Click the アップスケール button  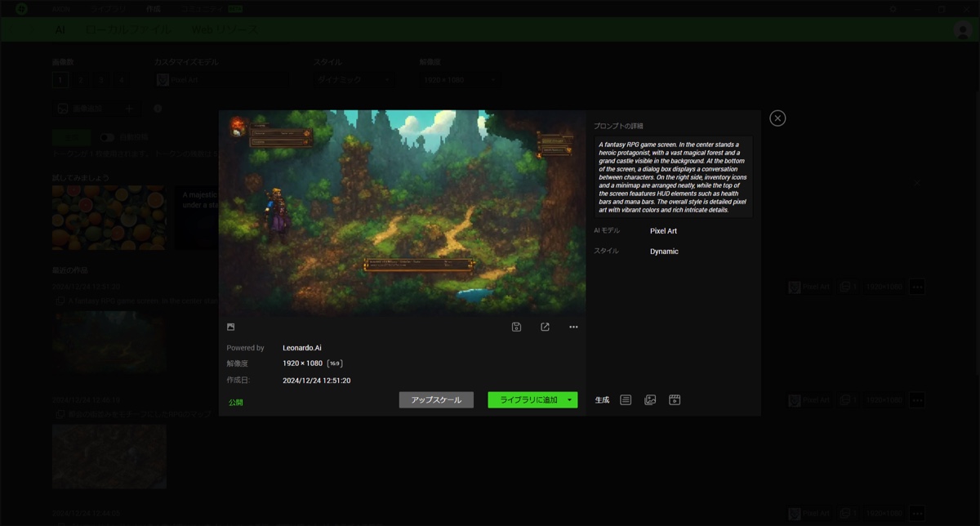[x=436, y=400]
